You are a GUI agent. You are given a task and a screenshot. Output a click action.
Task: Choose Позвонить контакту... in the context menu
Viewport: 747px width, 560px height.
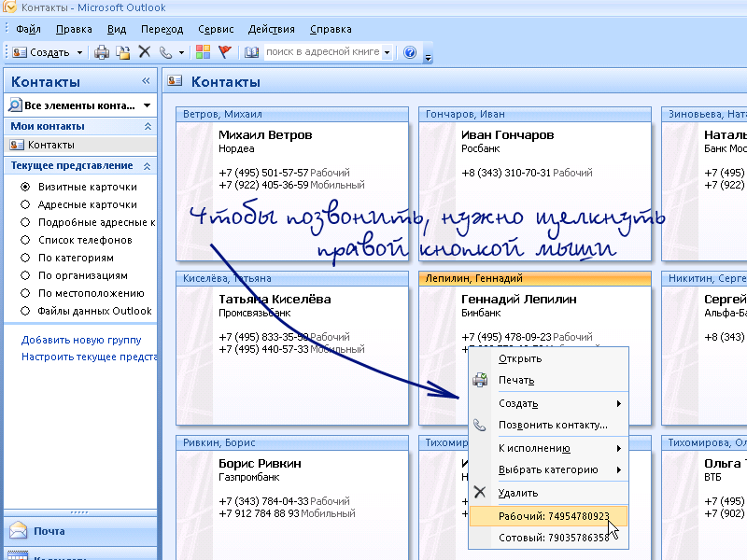click(x=549, y=425)
